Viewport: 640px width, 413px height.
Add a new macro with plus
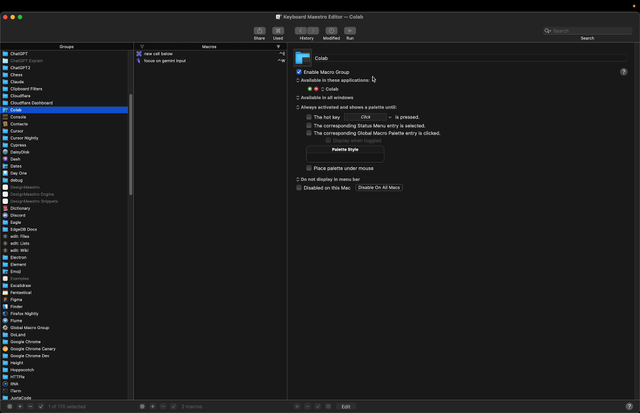pyautogui.click(x=153, y=406)
